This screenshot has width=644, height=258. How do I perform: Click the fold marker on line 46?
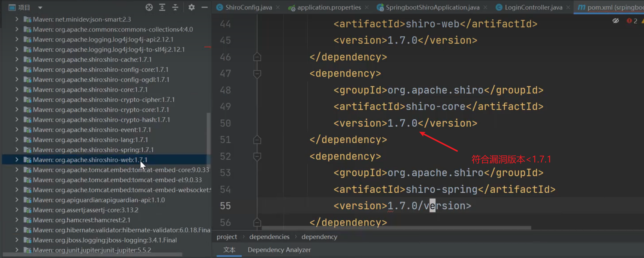click(257, 57)
